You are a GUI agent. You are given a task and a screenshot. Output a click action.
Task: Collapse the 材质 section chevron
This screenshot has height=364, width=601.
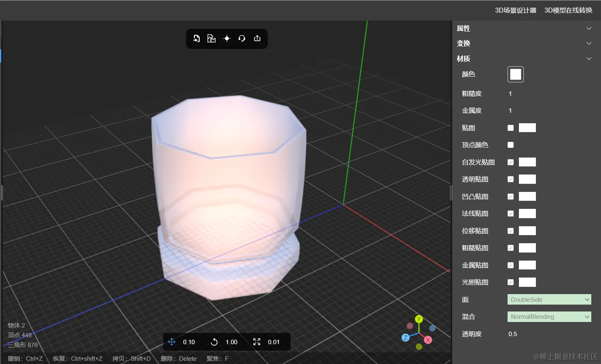[x=589, y=59]
